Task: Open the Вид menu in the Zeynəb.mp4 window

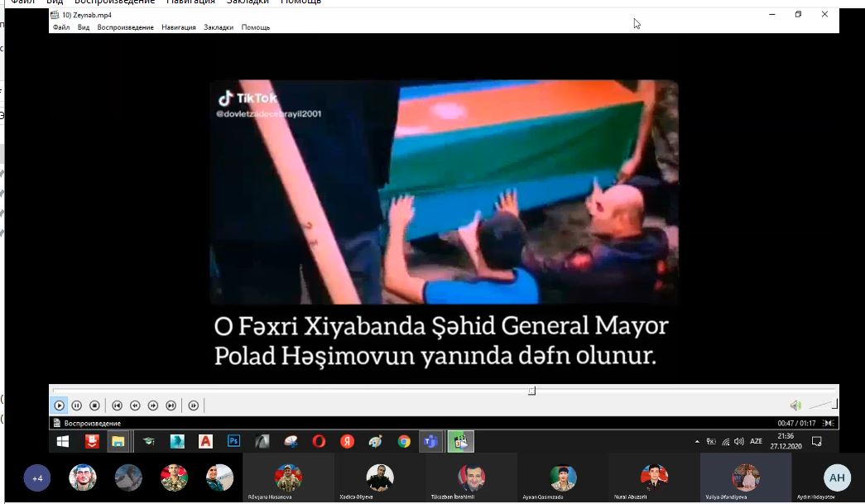Action: [x=84, y=27]
